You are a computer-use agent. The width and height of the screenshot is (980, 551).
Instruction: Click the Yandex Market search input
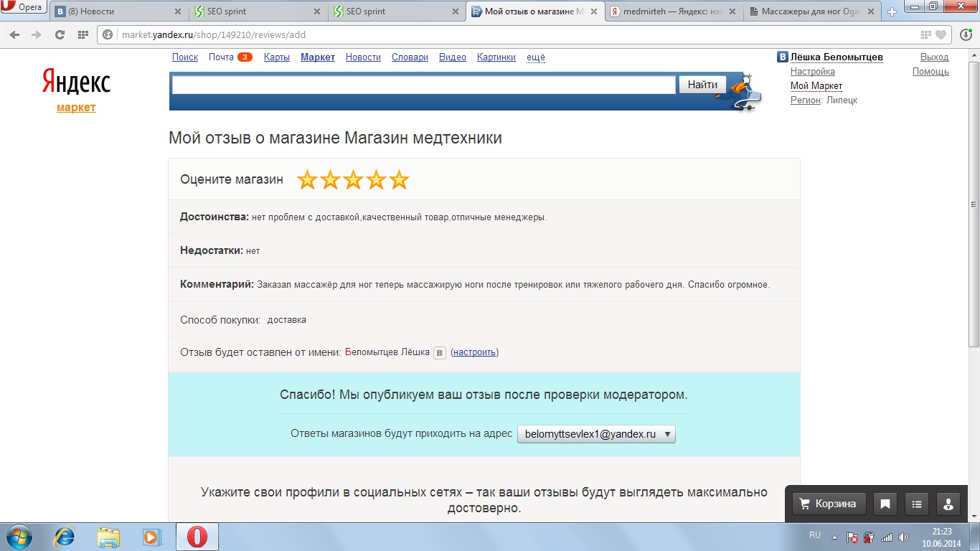pyautogui.click(x=424, y=85)
